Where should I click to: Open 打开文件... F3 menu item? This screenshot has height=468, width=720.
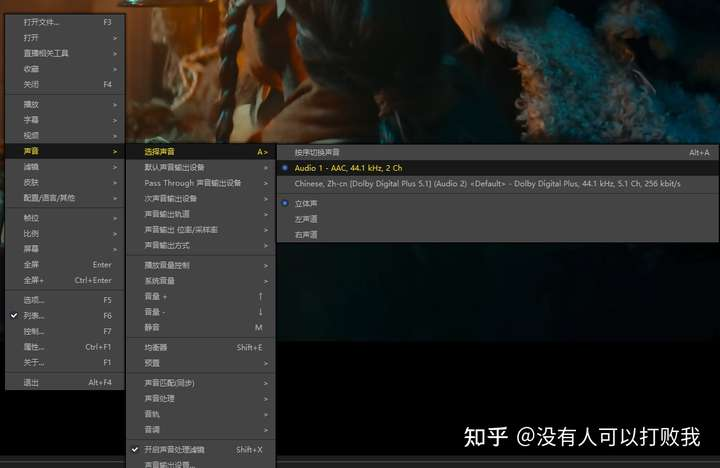65,22
